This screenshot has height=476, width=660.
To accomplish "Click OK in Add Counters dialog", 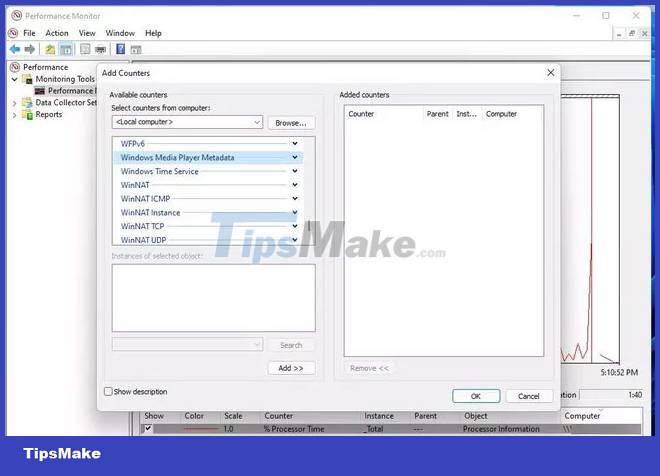I will 476,396.
